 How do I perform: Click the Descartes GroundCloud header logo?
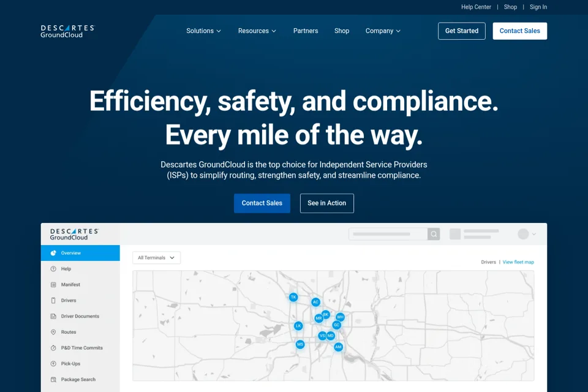pos(67,31)
